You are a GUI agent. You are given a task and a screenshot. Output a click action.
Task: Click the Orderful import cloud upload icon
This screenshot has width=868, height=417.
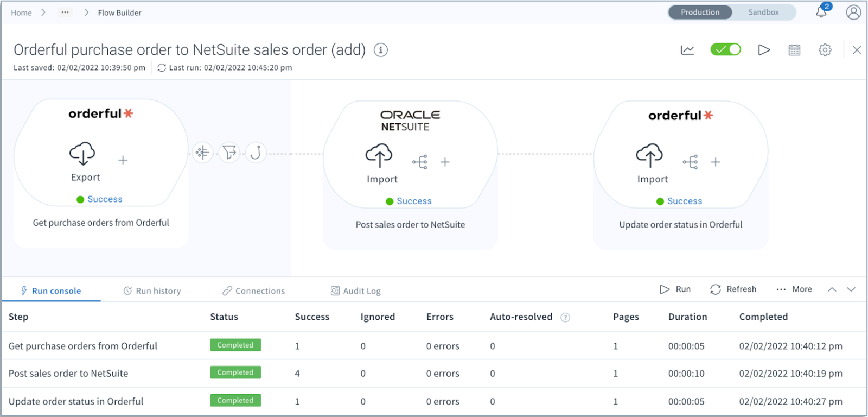pyautogui.click(x=649, y=155)
